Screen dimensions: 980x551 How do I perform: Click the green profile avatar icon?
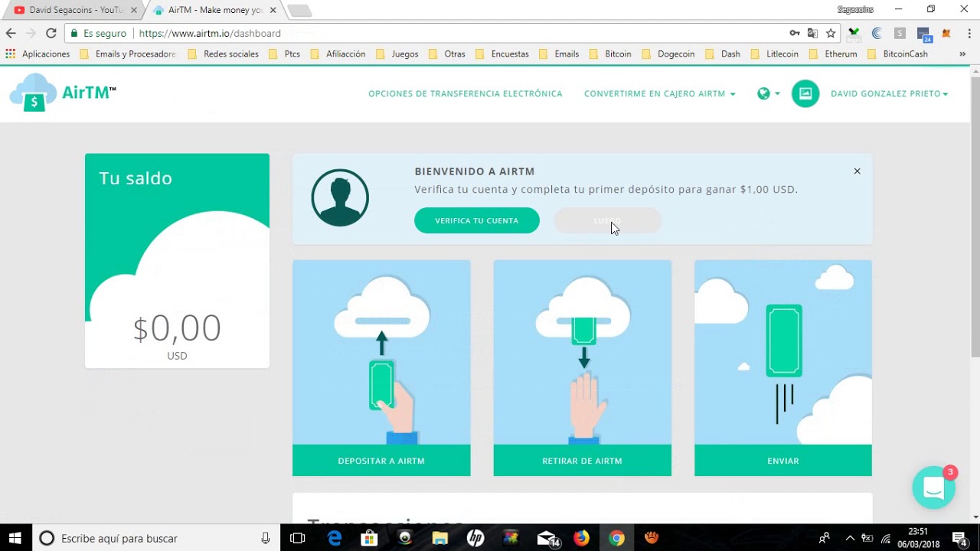805,93
